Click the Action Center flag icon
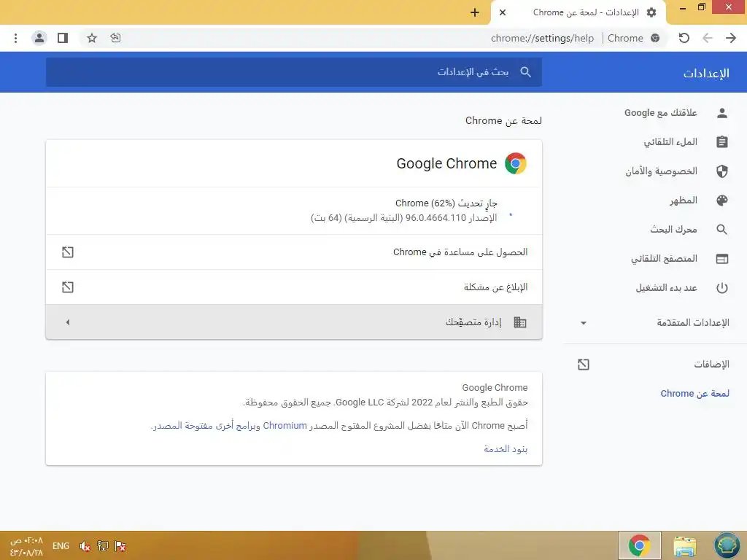This screenshot has width=747, height=560. coord(120,546)
